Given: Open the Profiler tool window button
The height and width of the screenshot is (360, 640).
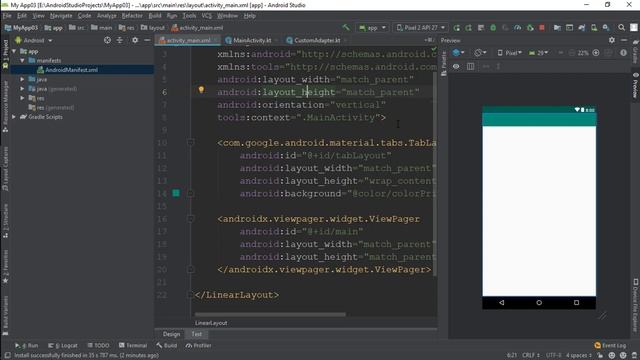Looking at the screenshot, I should coord(198,345).
